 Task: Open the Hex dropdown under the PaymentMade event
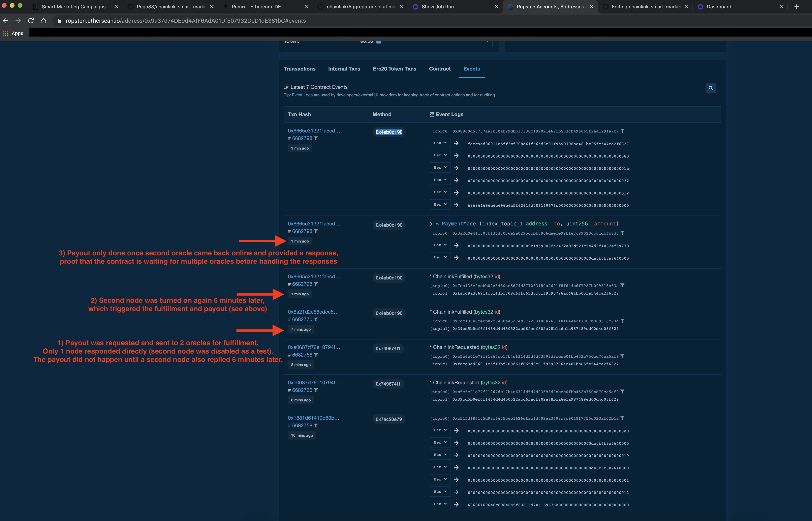click(x=440, y=245)
